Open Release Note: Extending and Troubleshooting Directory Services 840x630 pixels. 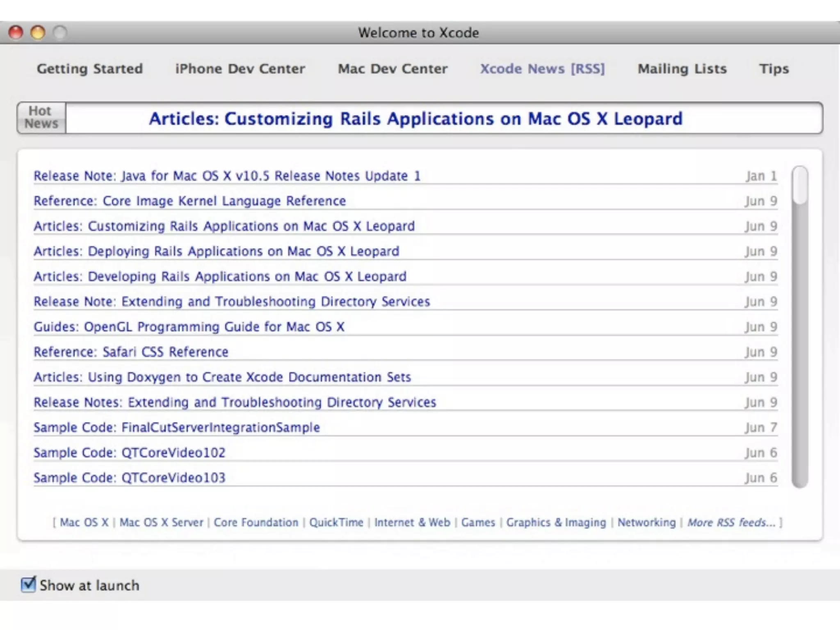(232, 301)
